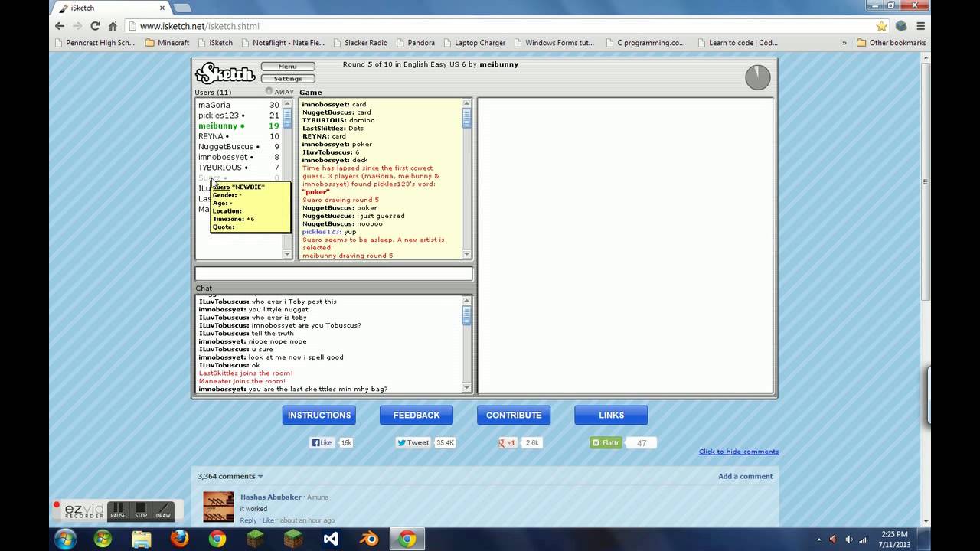
Task: Open the Other bookmarks folder
Action: coord(891,43)
